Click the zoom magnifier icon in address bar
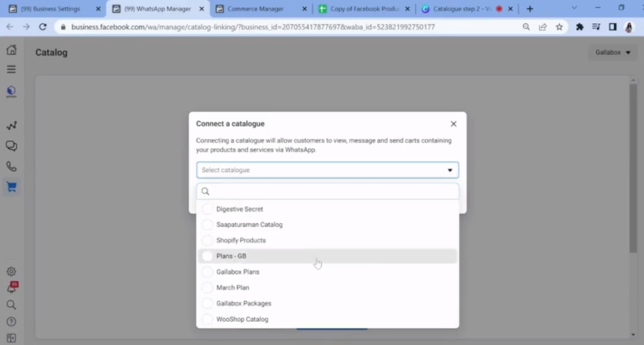 point(526,27)
